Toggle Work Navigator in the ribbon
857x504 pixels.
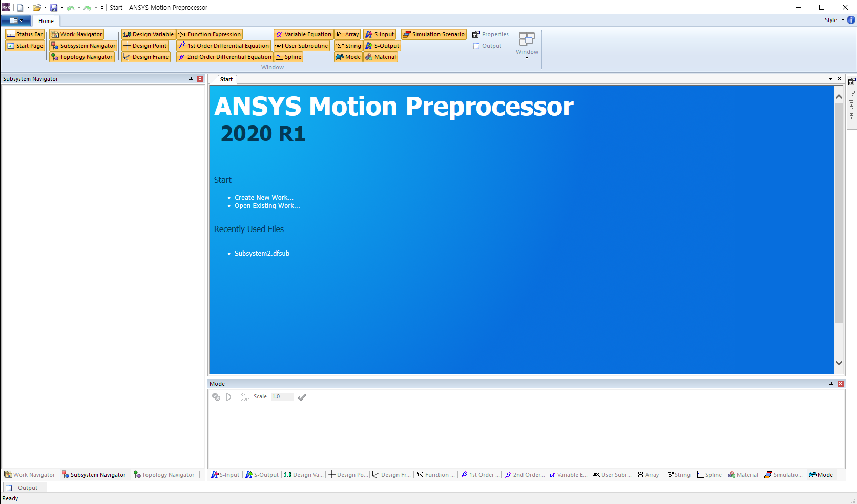pyautogui.click(x=76, y=34)
